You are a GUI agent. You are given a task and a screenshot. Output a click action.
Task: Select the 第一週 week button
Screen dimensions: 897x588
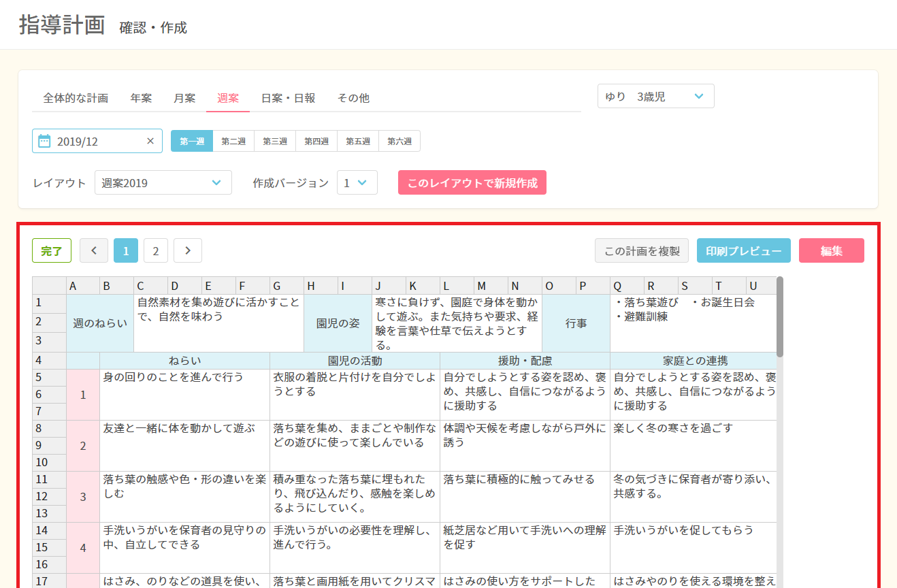tap(192, 141)
